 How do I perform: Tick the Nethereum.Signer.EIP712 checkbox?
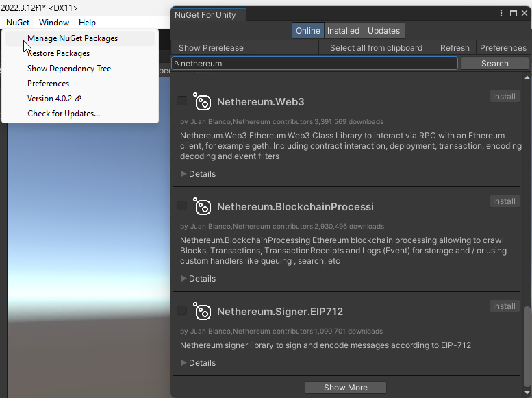point(182,311)
